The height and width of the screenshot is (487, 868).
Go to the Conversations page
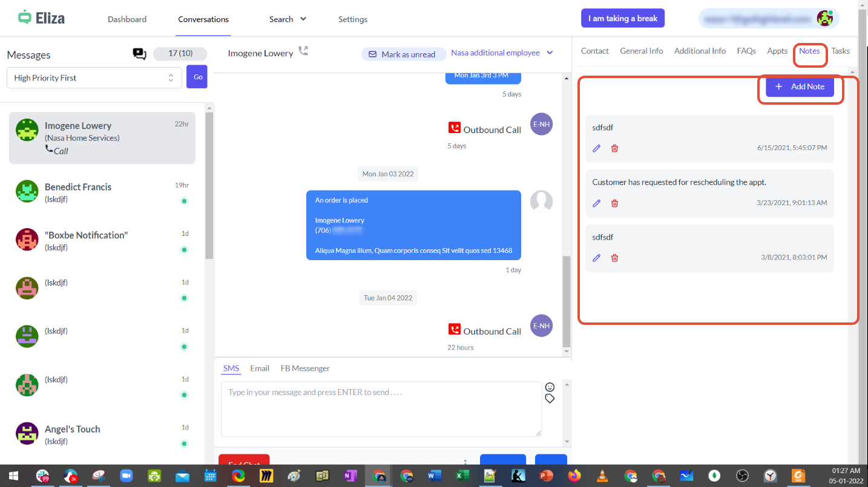point(203,19)
